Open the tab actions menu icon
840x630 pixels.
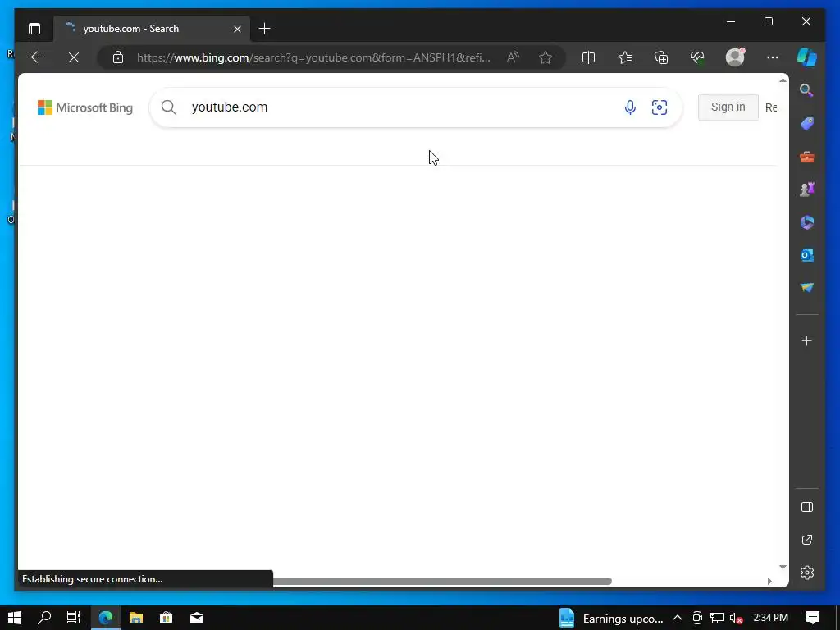click(x=34, y=29)
